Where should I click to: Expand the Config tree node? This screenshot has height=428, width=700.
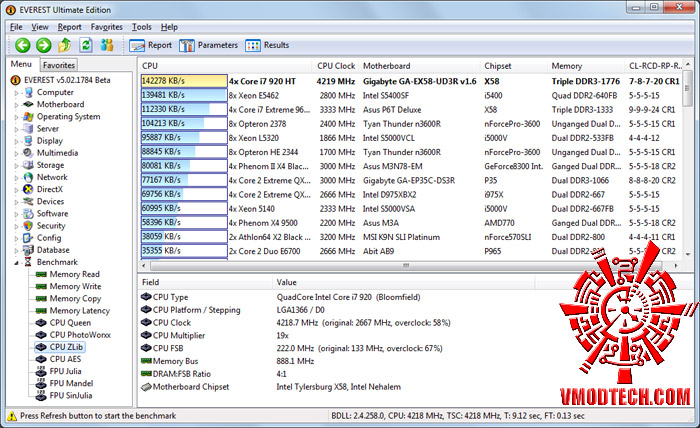[x=17, y=238]
